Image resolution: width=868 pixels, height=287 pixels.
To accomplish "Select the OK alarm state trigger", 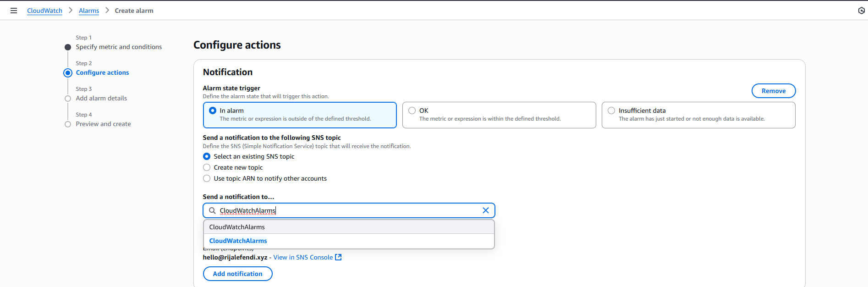I will (412, 110).
